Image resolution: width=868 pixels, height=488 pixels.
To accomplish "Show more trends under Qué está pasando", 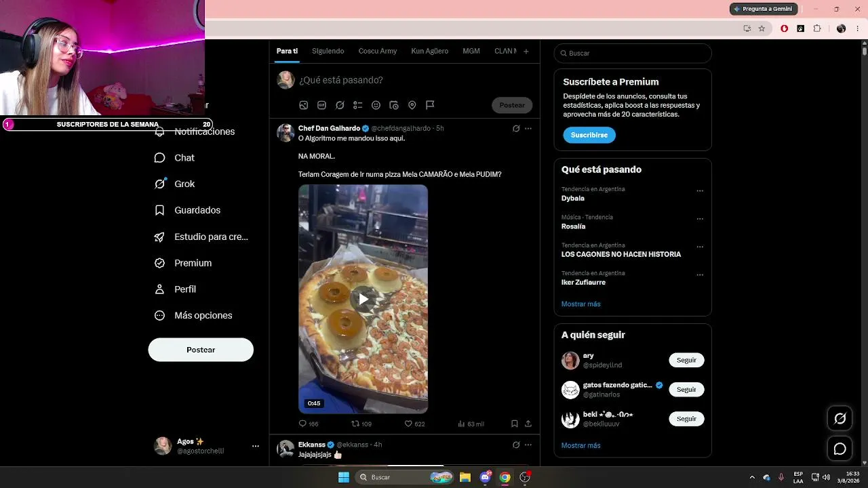I will (581, 304).
